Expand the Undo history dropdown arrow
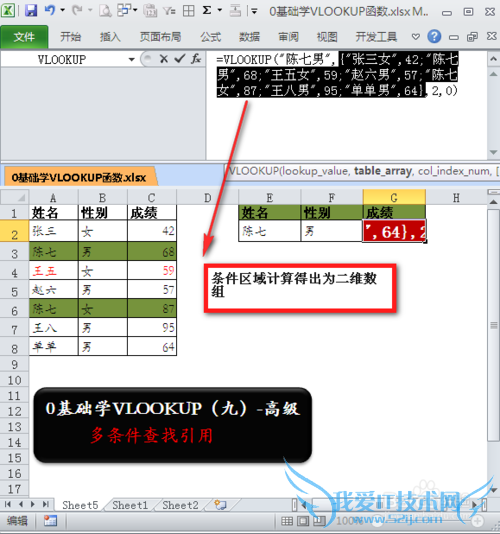Screen dimensions: 500x534 click(62, 10)
